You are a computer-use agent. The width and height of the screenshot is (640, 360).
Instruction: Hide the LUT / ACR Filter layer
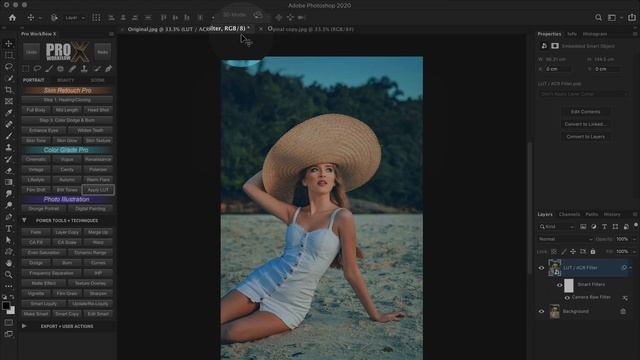(x=541, y=268)
